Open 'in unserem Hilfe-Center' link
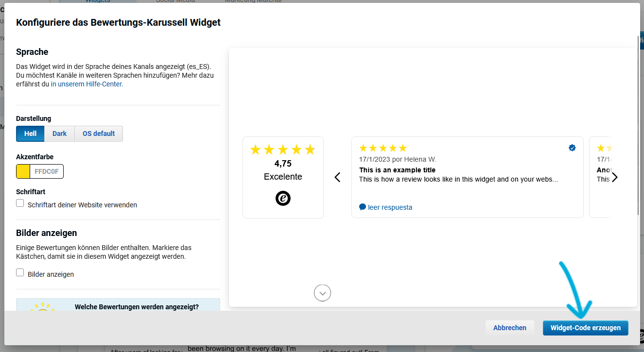 [x=87, y=84]
